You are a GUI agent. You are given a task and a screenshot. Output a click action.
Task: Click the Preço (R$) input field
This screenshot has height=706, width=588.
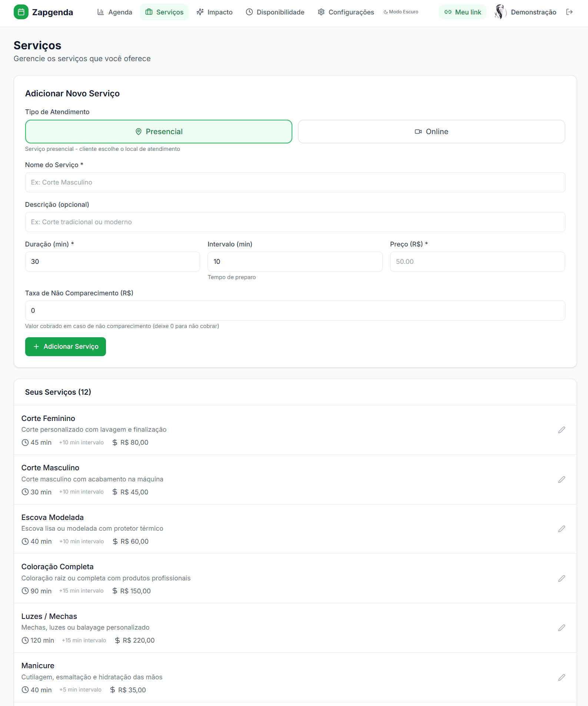coord(477,262)
